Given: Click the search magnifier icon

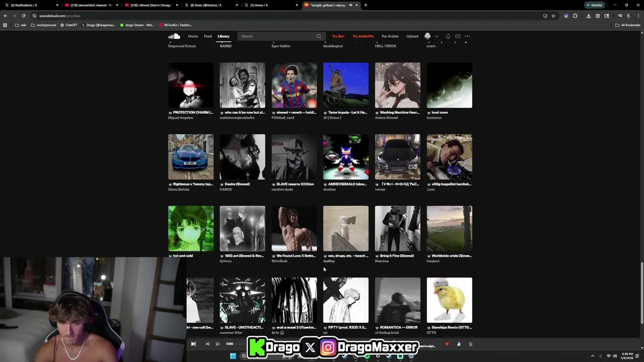Looking at the screenshot, I should [318, 36].
